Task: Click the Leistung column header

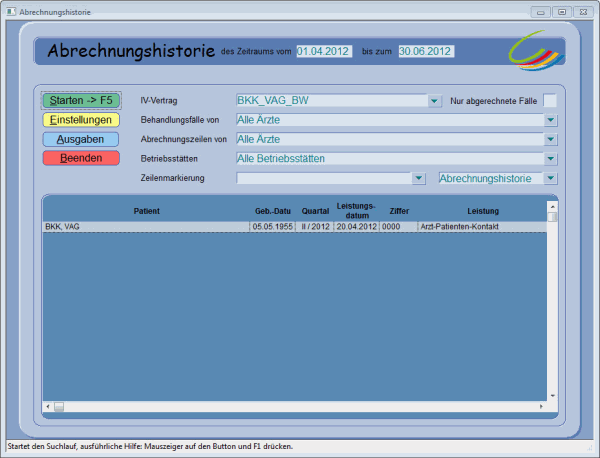Action: point(482,211)
